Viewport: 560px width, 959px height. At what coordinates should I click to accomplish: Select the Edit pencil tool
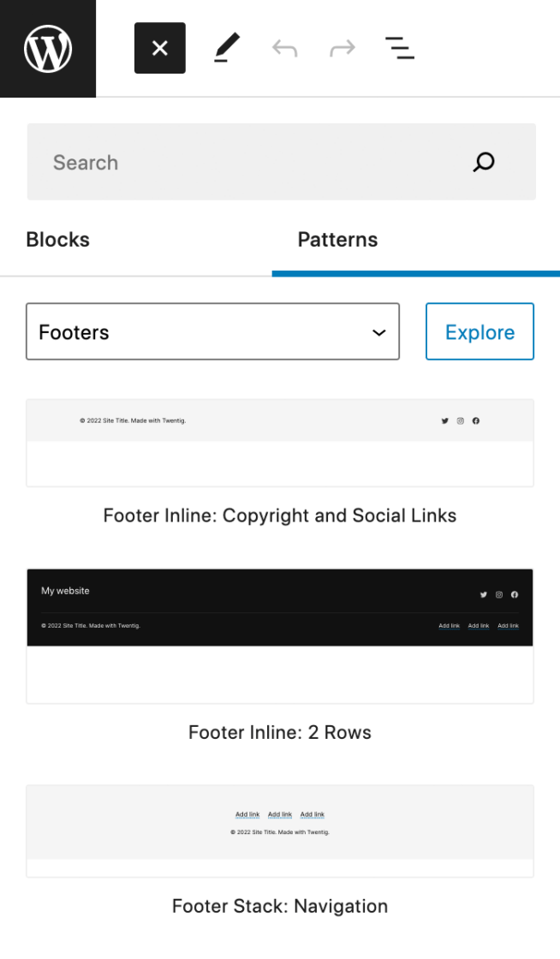226,48
